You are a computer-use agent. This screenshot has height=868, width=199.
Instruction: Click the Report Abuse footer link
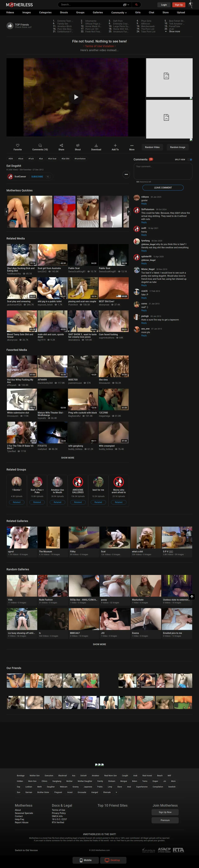tap(22, 822)
